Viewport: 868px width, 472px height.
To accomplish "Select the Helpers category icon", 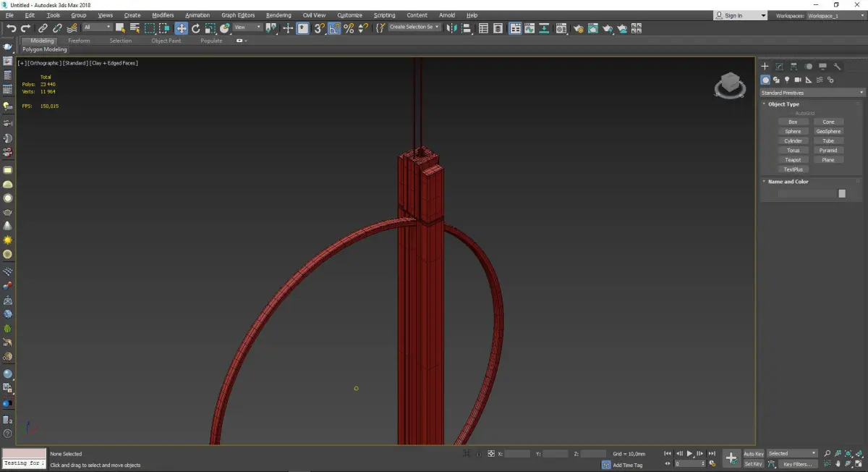I will 809,80.
